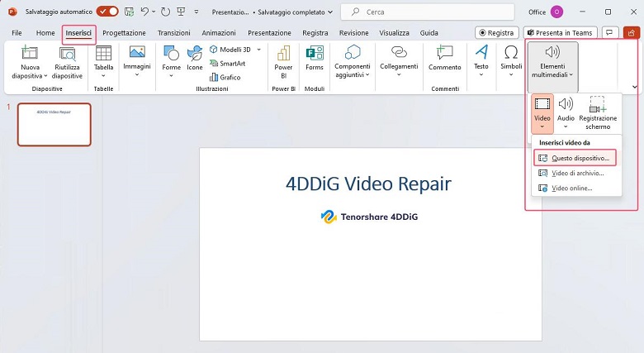Insert Icone

click(x=195, y=59)
